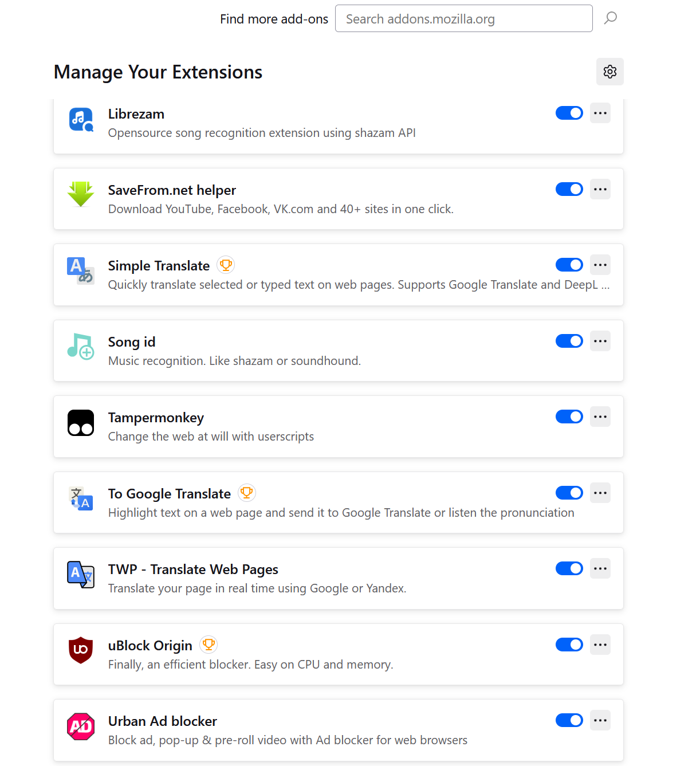Screen dimensions: 700x766
Task: Click the Song id music note icon
Action: coord(81,346)
